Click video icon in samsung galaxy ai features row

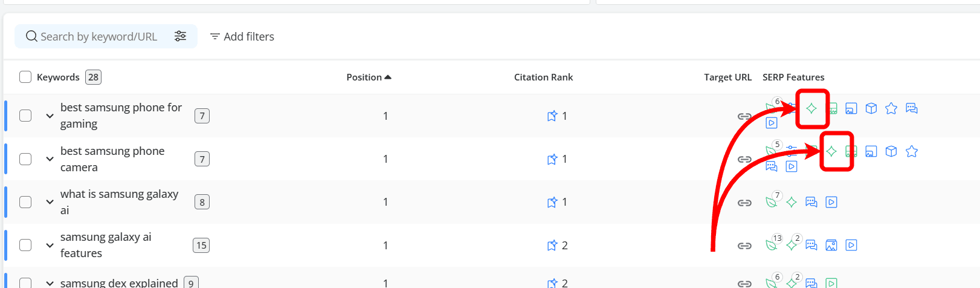(x=851, y=245)
